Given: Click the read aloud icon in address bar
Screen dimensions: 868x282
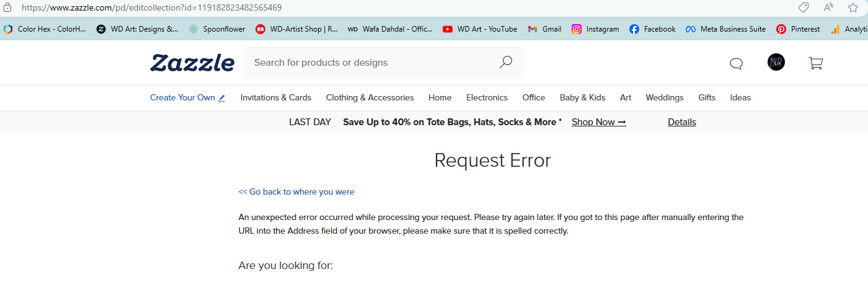Looking at the screenshot, I should point(828,7).
